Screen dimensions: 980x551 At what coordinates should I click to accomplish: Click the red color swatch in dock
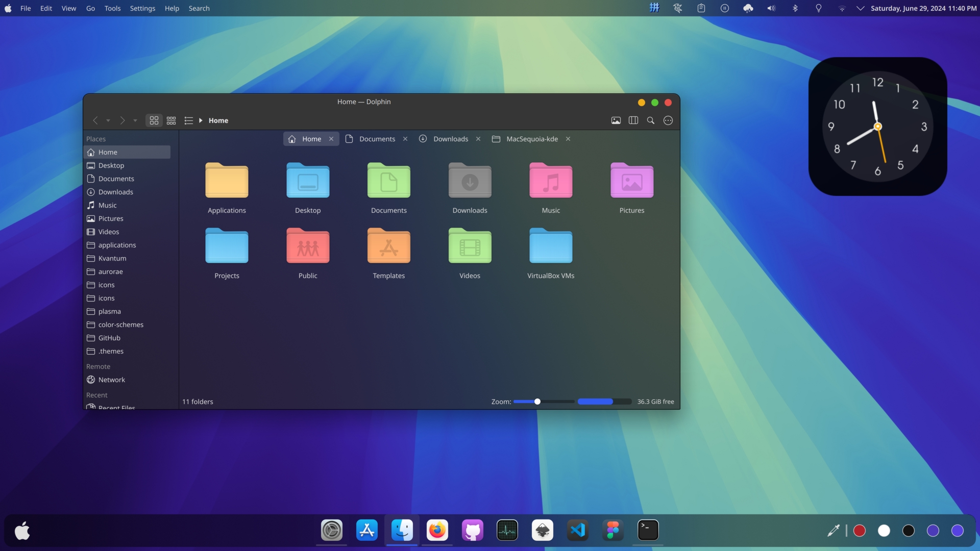click(860, 531)
